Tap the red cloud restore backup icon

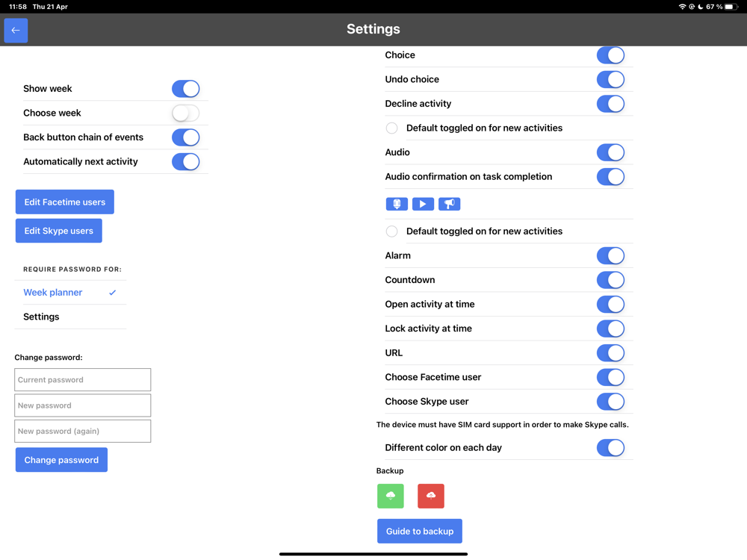tap(431, 496)
